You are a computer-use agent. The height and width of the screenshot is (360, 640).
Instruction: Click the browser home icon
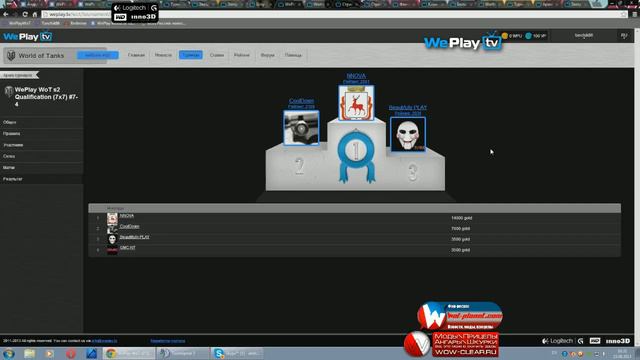35,14
